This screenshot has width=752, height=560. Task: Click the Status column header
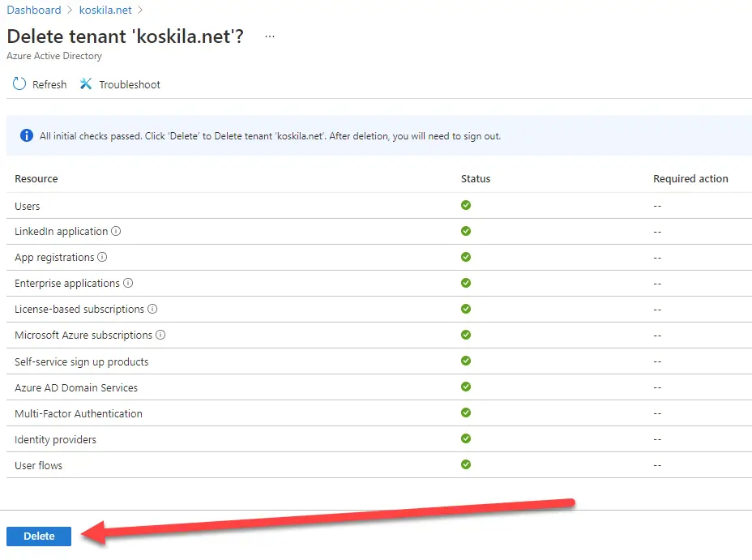pos(476,178)
